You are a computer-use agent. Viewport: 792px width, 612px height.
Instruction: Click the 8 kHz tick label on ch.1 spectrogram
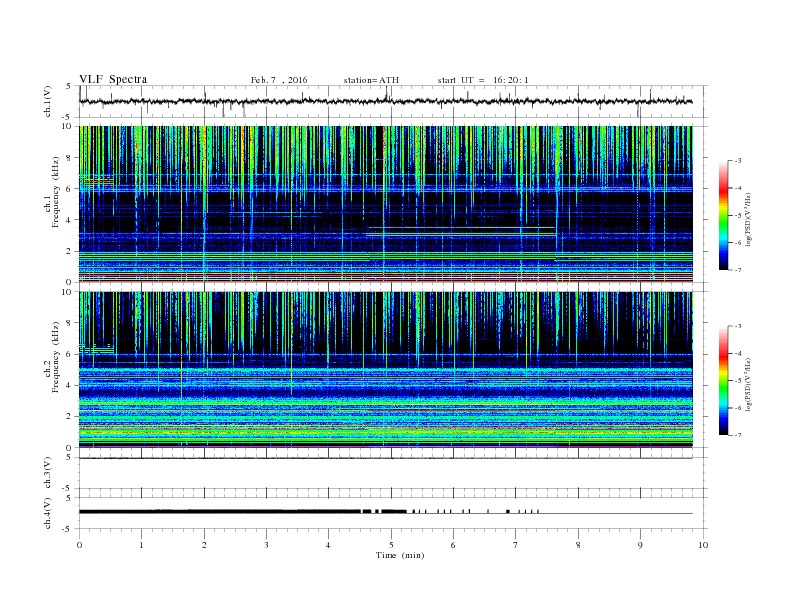point(69,158)
